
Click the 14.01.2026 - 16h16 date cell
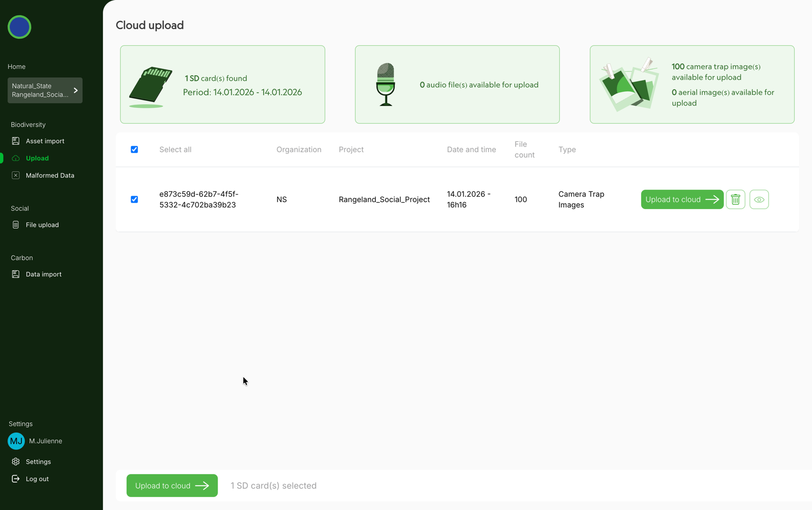(x=469, y=199)
